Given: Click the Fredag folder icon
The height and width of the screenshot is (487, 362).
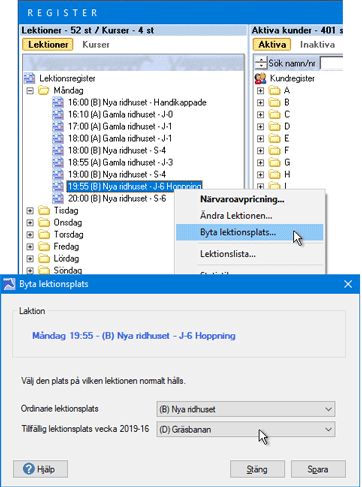Looking at the screenshot, I should (x=44, y=246).
